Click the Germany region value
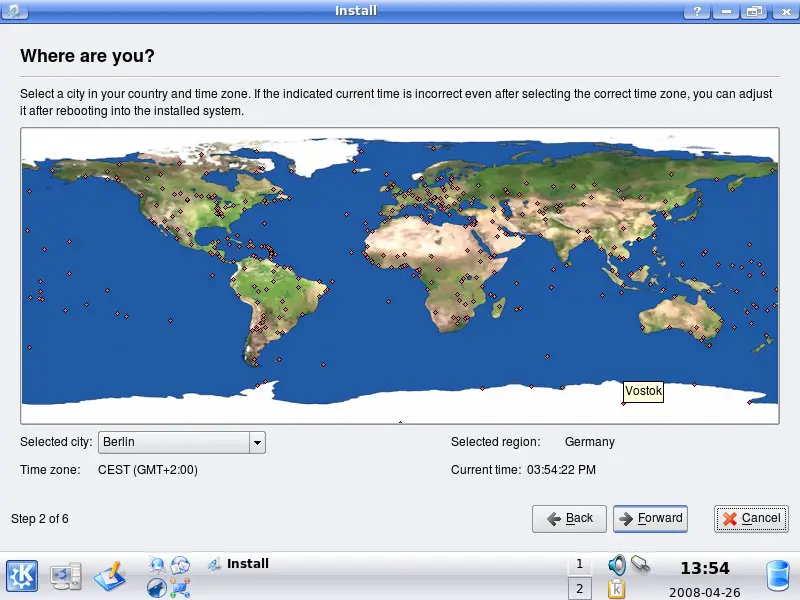800x600 pixels. point(589,442)
